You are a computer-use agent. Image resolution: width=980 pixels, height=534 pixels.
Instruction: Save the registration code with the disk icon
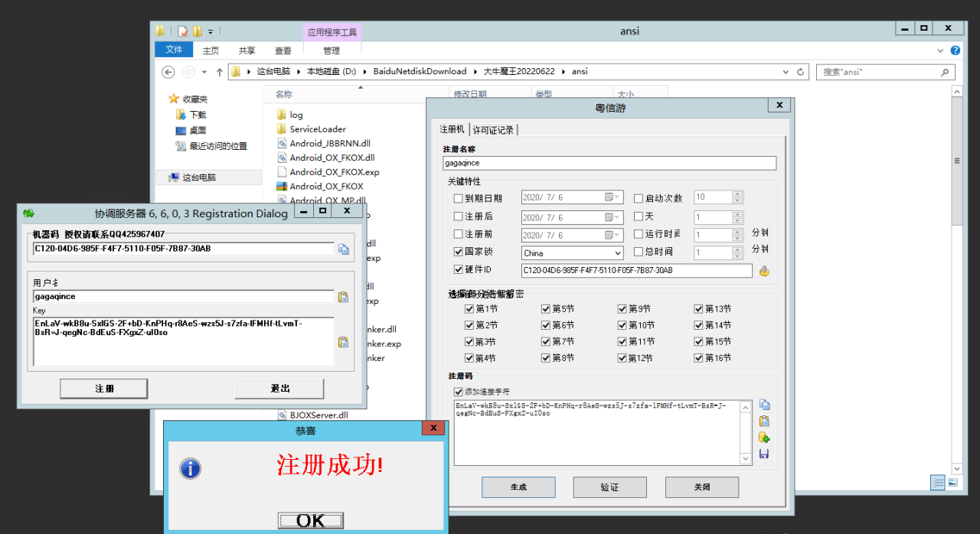[x=763, y=453]
